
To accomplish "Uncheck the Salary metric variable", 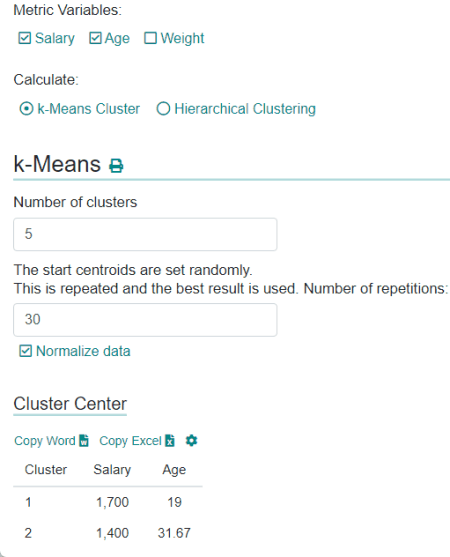I will point(25,38).
